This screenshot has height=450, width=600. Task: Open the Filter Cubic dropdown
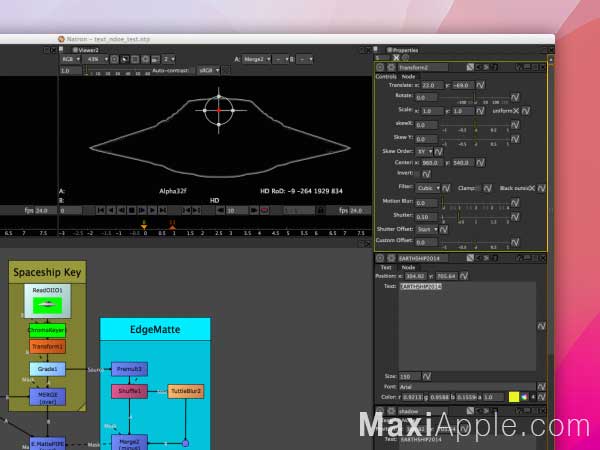coord(428,188)
